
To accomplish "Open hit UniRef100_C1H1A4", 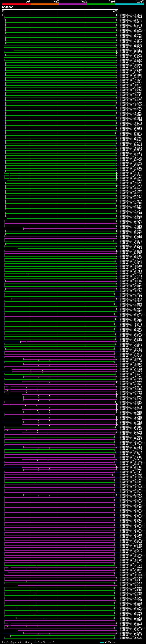I will [x=131, y=567].
